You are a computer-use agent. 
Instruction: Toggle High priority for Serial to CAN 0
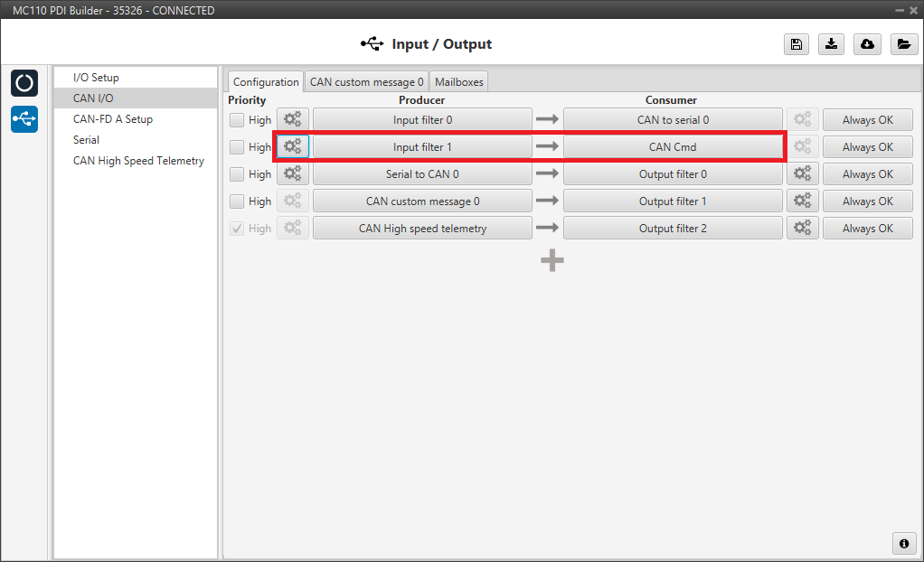point(237,174)
